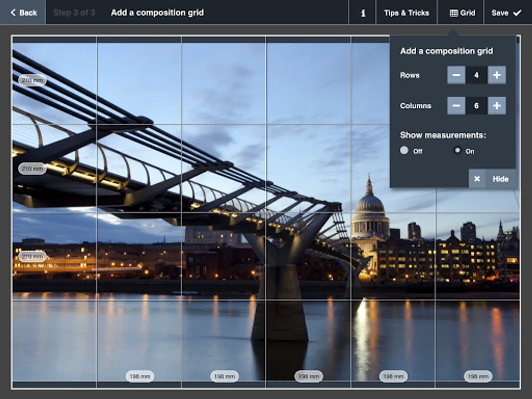The image size is (532, 399).
Task: Click the Back arrow button
Action: (x=23, y=12)
